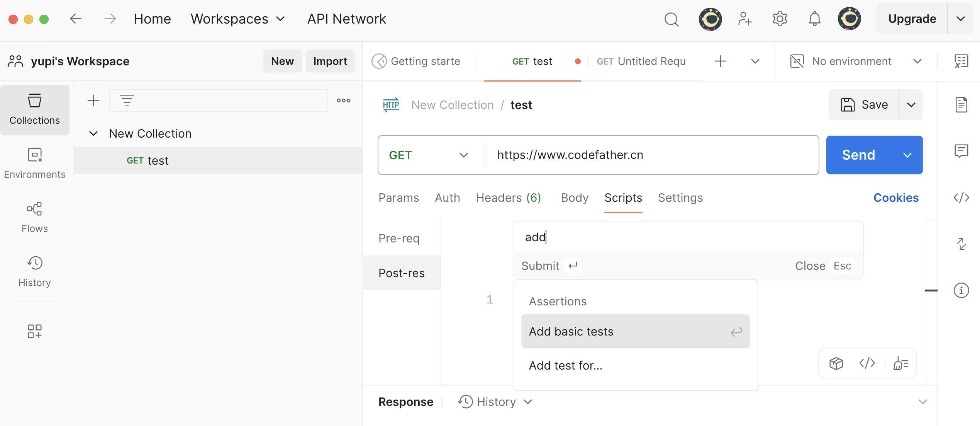This screenshot has height=426, width=980.
Task: Open the invite people icon
Action: point(744,19)
